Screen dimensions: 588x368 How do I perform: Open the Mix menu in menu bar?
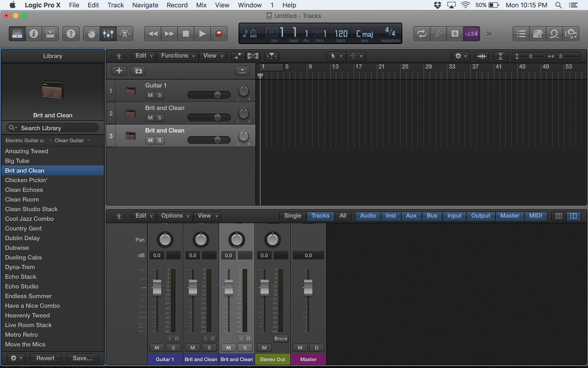[201, 5]
